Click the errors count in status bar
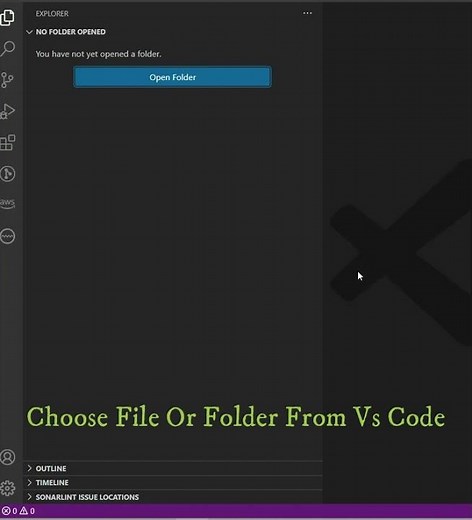 [x=9, y=511]
